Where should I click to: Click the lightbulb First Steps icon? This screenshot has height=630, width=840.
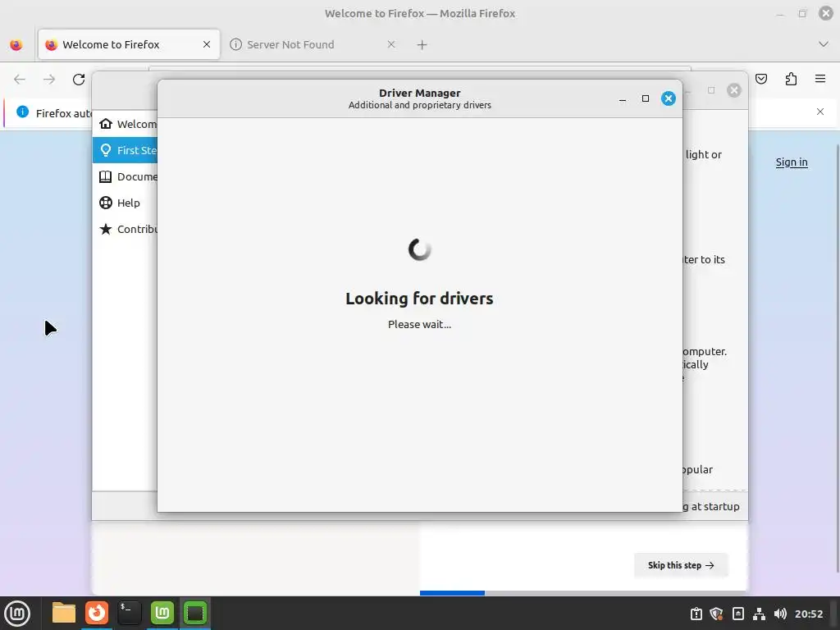pos(106,150)
